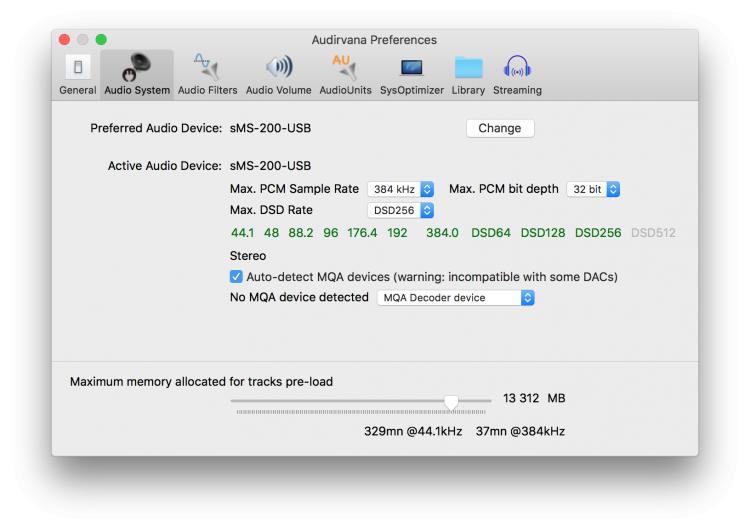Screen dimensions: 750x530
Task: Open the Audio Volume speaker icon
Action: tap(279, 67)
